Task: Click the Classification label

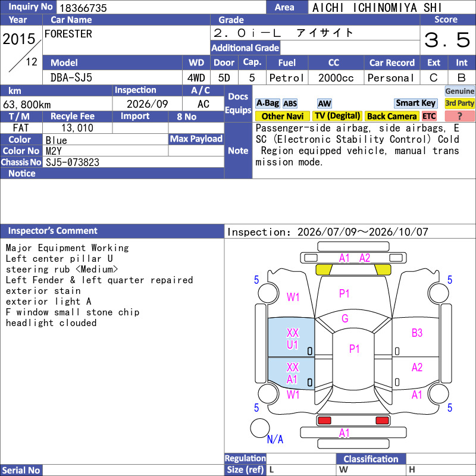Action: point(371,459)
